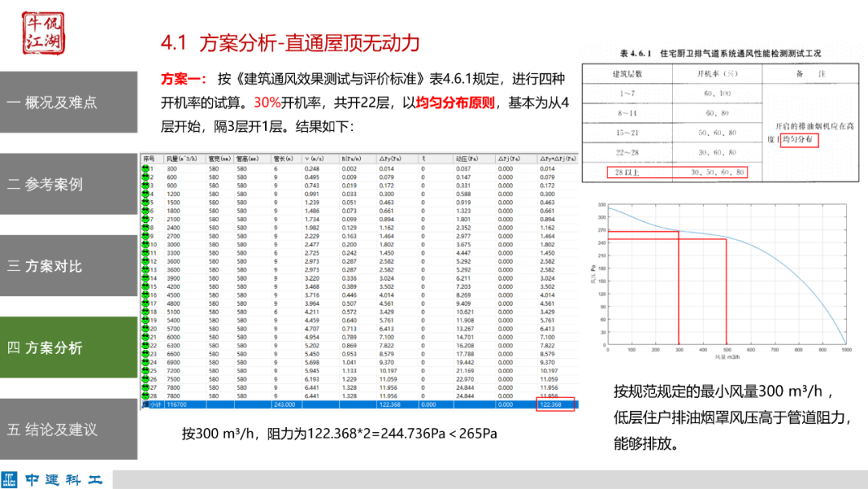Click the green face icon of row 19
Image resolution: width=868 pixels, height=489 pixels.
pyautogui.click(x=145, y=320)
